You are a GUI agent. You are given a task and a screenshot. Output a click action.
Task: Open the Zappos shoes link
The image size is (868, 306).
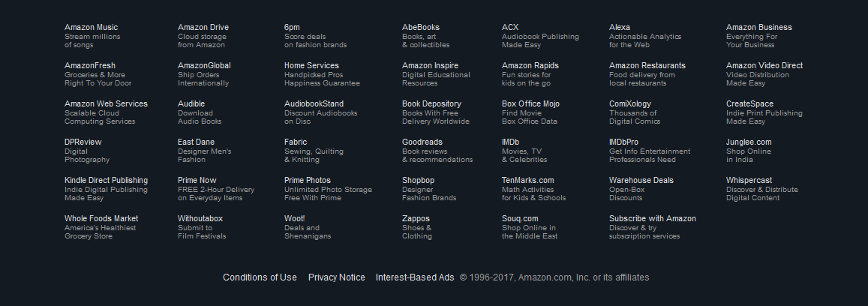[416, 219]
